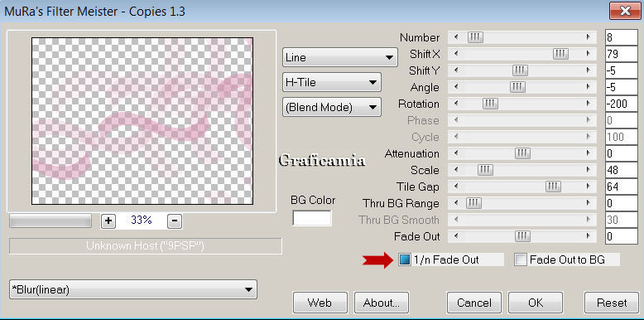Viewport: 644px width, 320px height.
Task: Toggle the 1/n Fade Out checkbox
Action: click(405, 259)
